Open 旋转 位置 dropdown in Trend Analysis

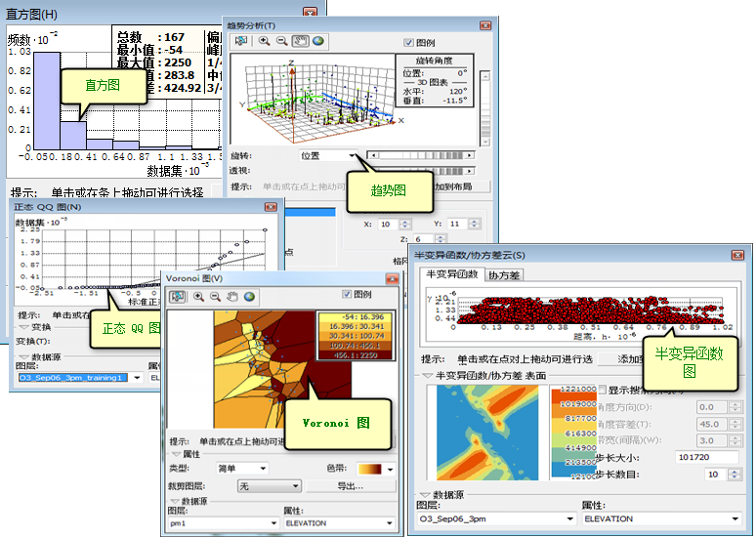pyautogui.click(x=328, y=155)
